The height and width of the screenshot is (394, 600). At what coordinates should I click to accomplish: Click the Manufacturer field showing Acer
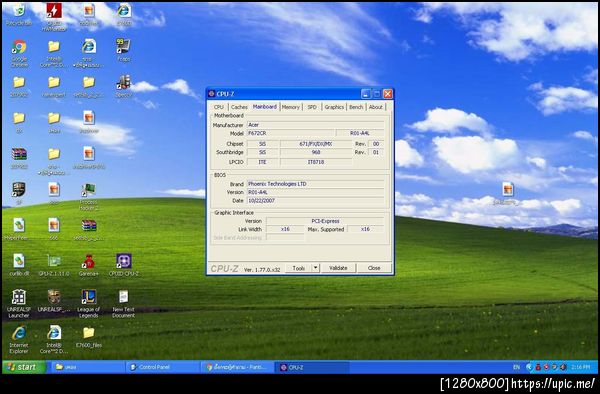(x=315, y=125)
